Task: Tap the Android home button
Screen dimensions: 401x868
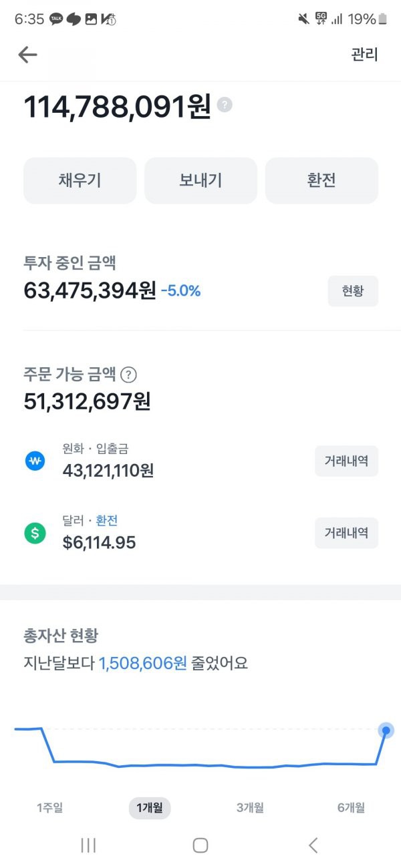Action: [x=200, y=845]
